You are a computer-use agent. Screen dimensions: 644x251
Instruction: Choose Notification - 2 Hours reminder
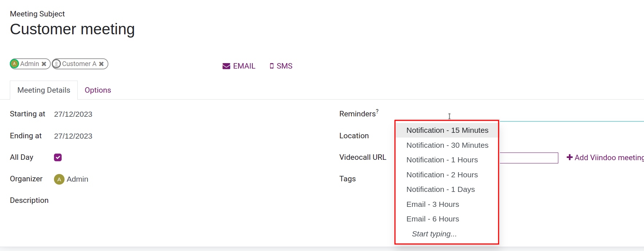point(447,175)
